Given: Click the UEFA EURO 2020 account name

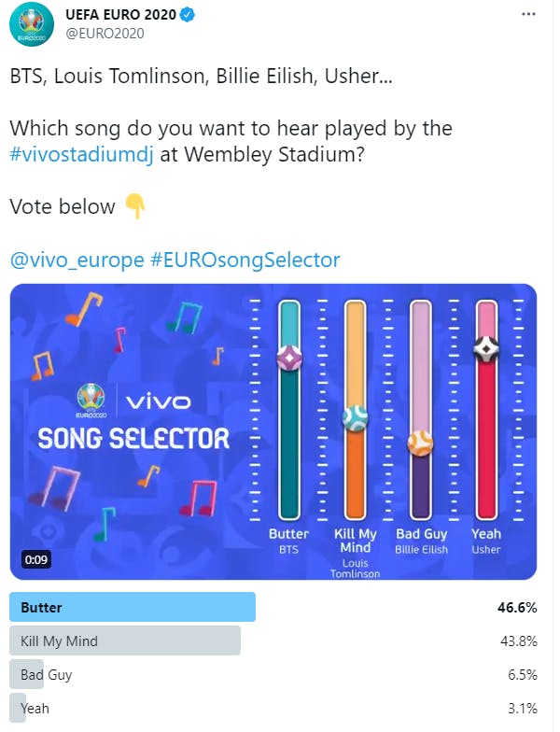Looking at the screenshot, I should [x=121, y=15].
